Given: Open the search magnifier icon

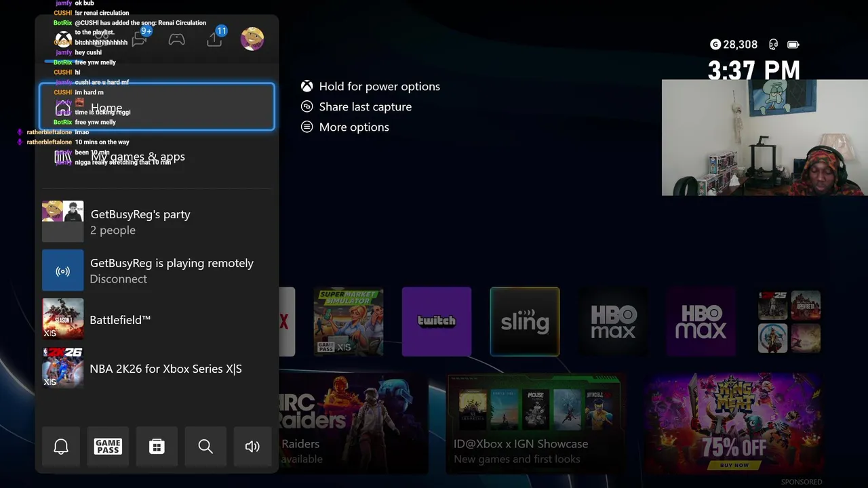Looking at the screenshot, I should pos(205,446).
